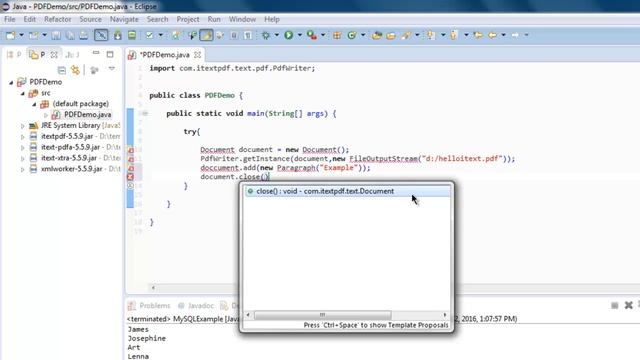Click the checkmark task toolbar icon
The width and height of the screenshot is (640, 360).
point(149,36)
